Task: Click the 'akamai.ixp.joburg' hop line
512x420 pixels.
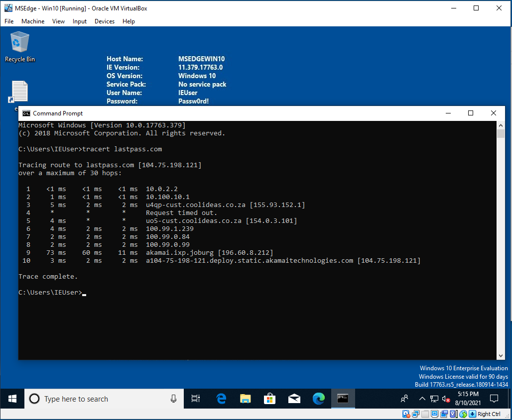Action: pyautogui.click(x=209, y=253)
